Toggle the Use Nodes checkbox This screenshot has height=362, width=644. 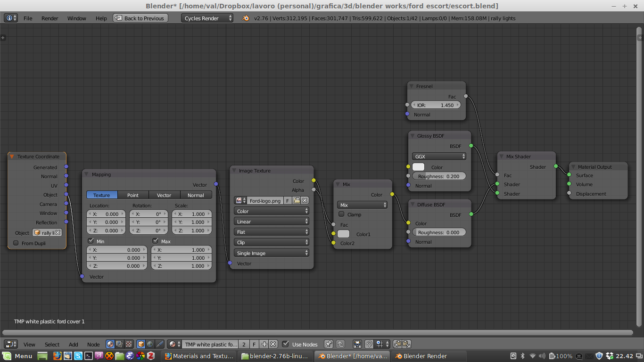(286, 344)
